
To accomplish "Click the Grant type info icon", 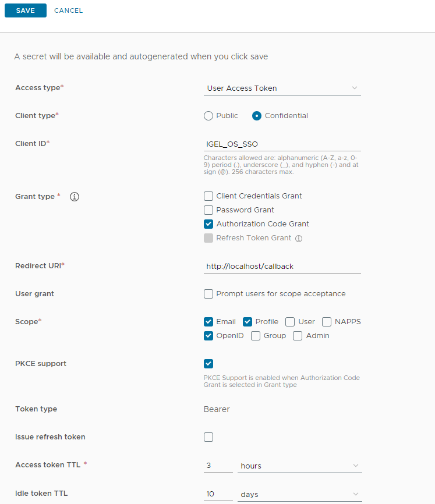I will 75,197.
